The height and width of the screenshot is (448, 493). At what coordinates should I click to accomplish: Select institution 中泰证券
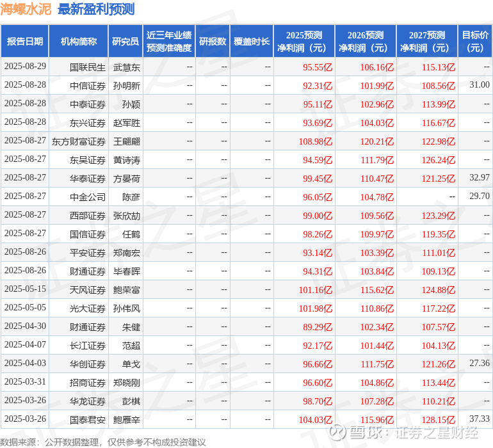(x=88, y=104)
